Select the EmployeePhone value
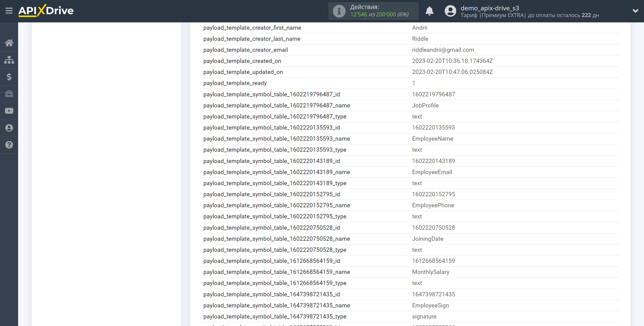Screen dimensions: 644x326 pos(433,205)
